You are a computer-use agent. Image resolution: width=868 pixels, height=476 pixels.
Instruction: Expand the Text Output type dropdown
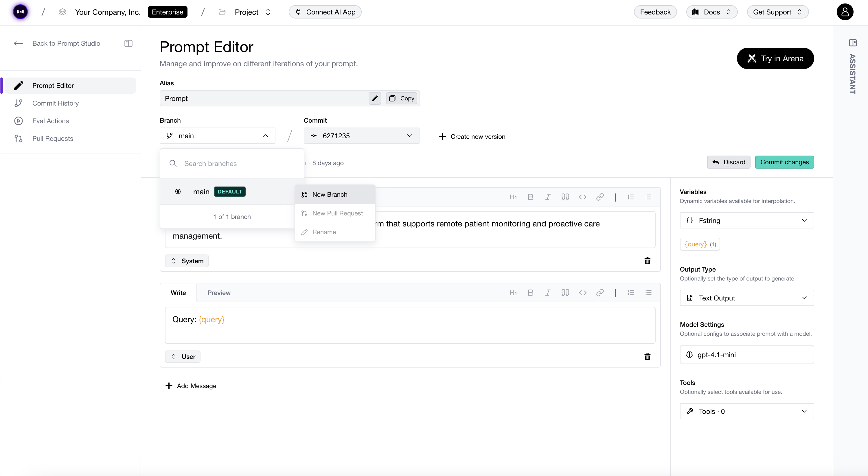[x=747, y=298]
